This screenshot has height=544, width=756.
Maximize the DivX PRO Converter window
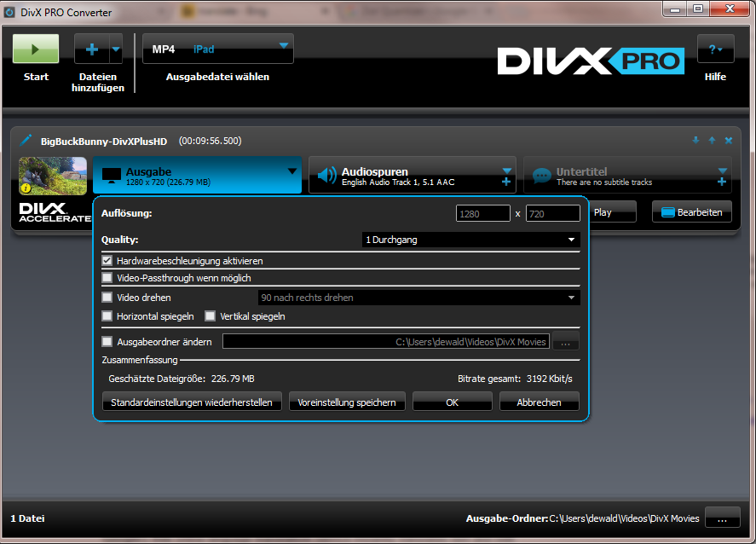pos(698,9)
